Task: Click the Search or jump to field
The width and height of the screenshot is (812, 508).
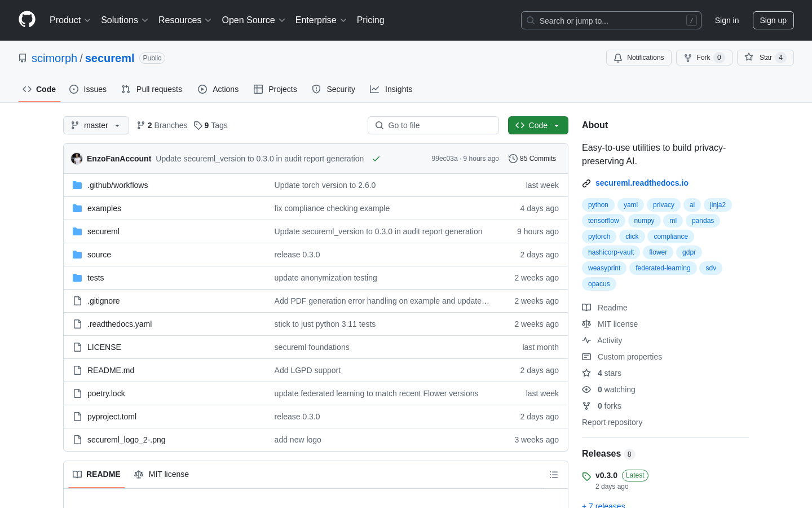Action: (x=611, y=20)
